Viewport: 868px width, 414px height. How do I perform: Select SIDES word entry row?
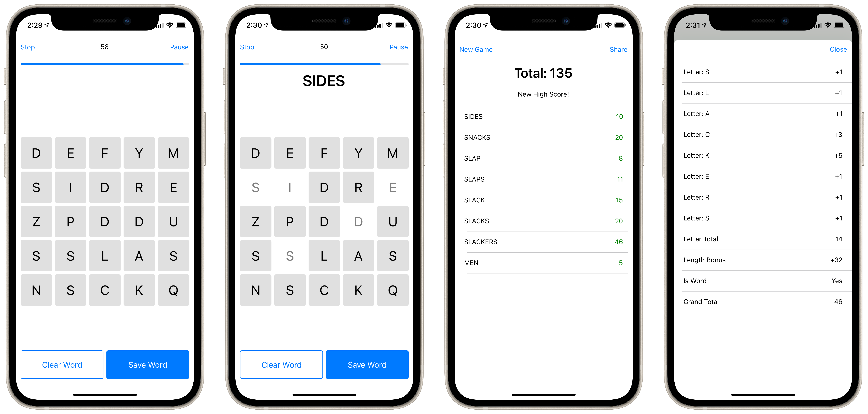542,117
